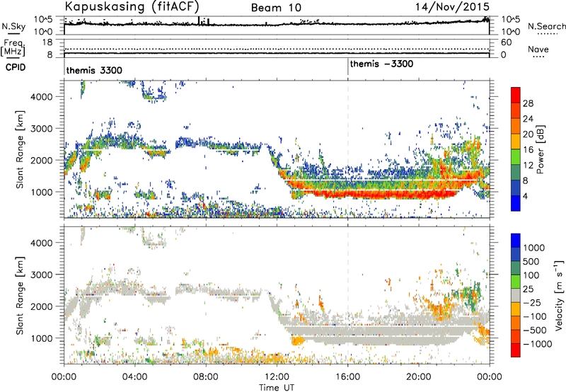Screen dimensions: 566x392
Task: Click the date '14/Nov/2015'
Action: 453,6
